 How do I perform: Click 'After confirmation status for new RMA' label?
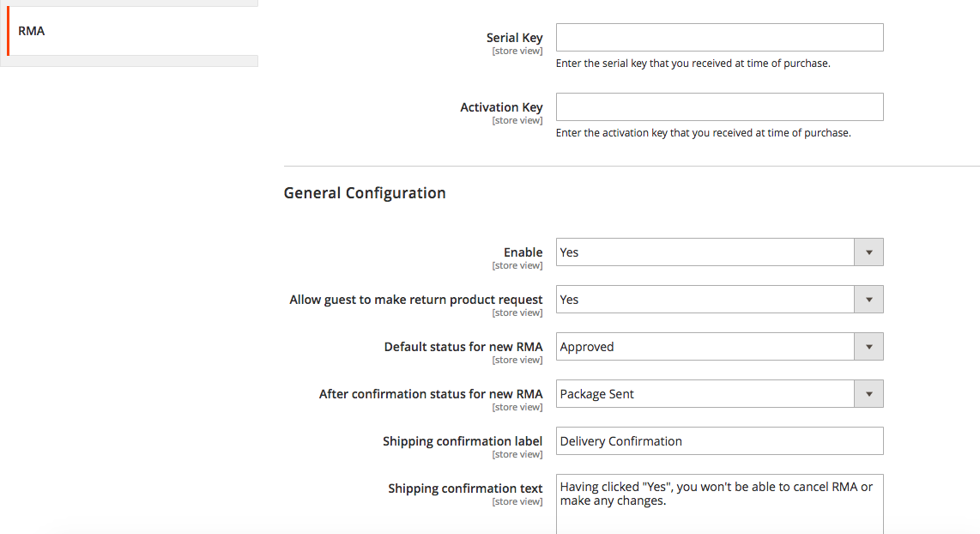431,394
